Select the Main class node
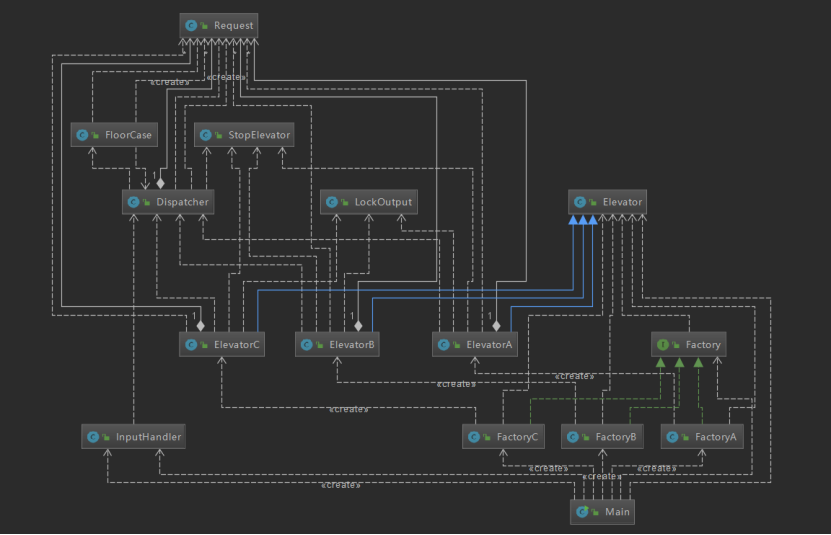This screenshot has height=535, width=831. (603, 512)
